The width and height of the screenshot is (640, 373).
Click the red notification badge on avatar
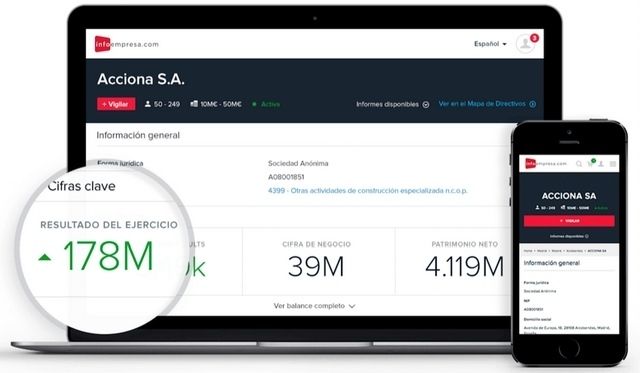coord(534,38)
